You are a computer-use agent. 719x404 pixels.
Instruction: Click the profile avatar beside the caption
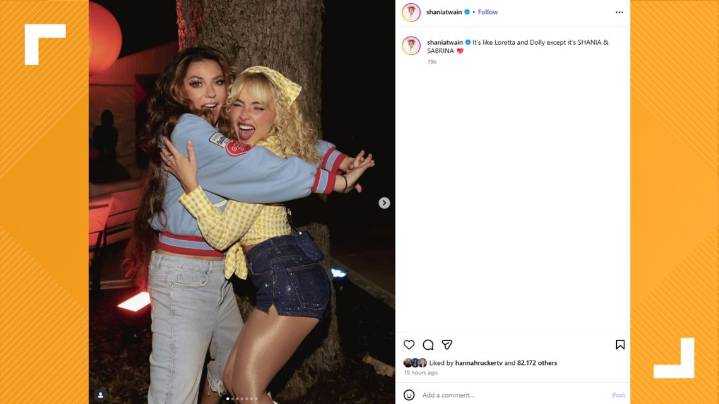coord(411,46)
